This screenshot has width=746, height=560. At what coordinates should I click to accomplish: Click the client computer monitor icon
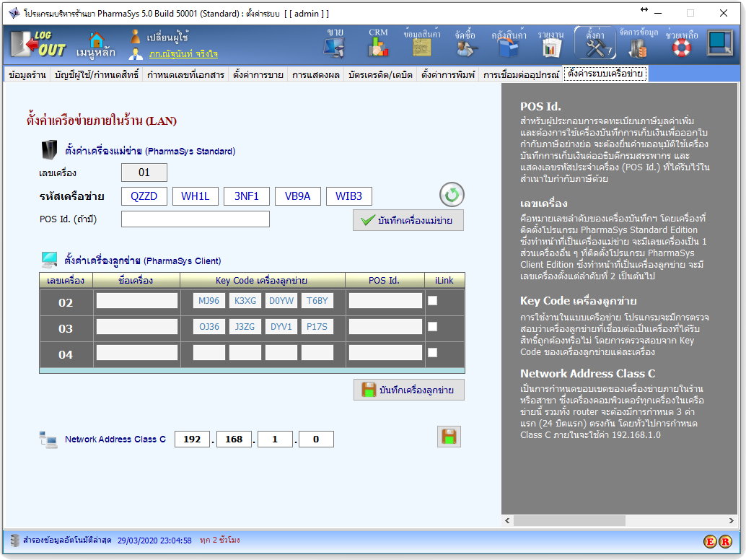coord(49,260)
